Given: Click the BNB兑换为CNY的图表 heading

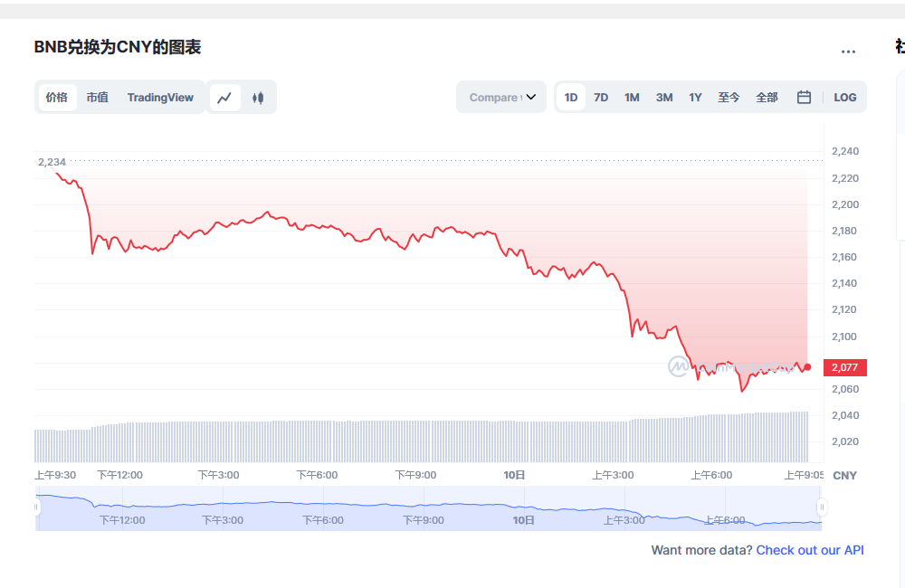Looking at the screenshot, I should click(x=118, y=47).
